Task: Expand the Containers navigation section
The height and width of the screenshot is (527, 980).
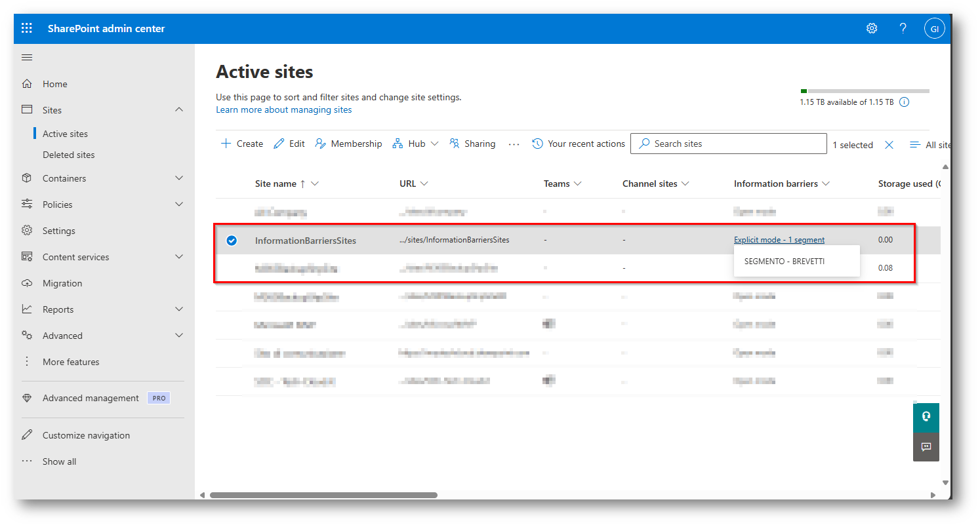Action: click(179, 178)
